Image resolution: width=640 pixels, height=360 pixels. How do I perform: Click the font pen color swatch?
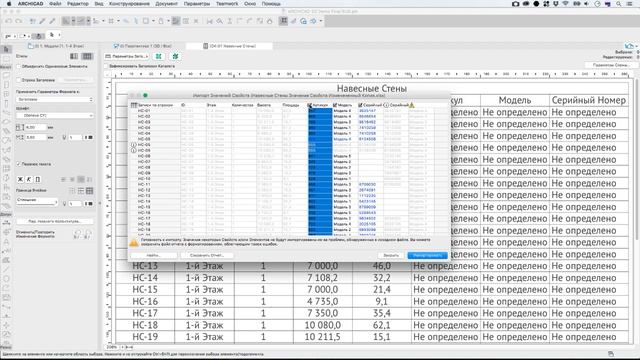(x=89, y=138)
